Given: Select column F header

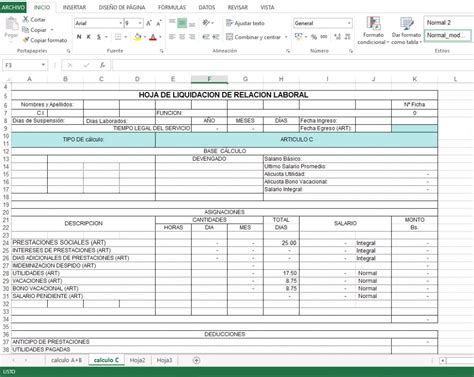Looking at the screenshot, I should pyautogui.click(x=209, y=79).
